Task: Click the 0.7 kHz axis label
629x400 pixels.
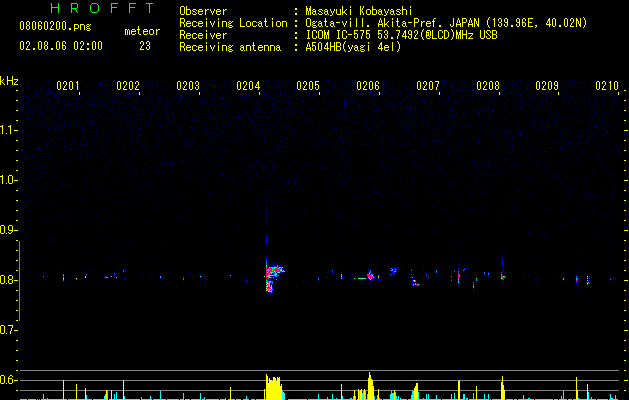Action: point(8,330)
